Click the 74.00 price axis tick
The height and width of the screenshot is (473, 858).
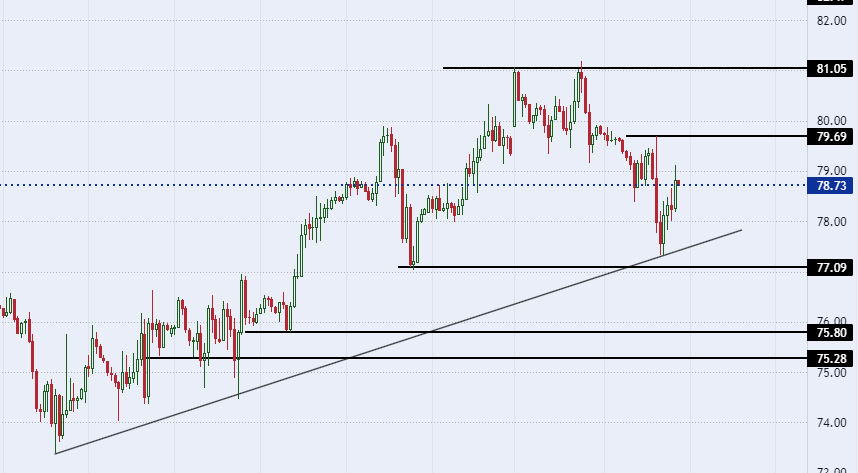831,423
